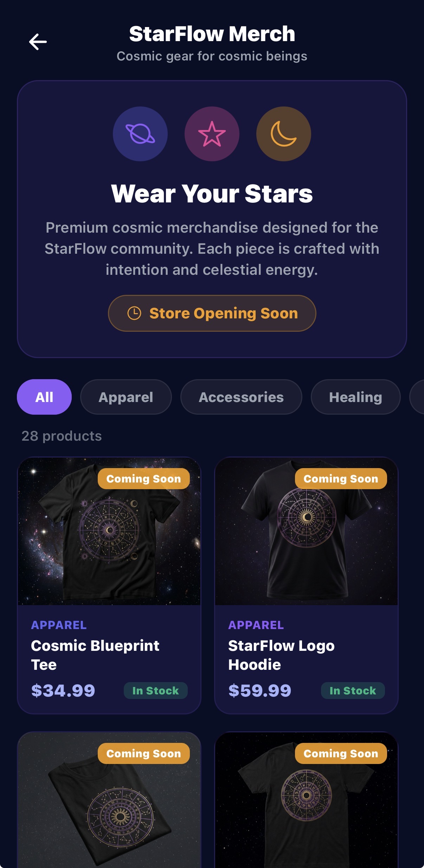Click the purple planet icon
This screenshot has width=424, height=868.
tap(139, 134)
